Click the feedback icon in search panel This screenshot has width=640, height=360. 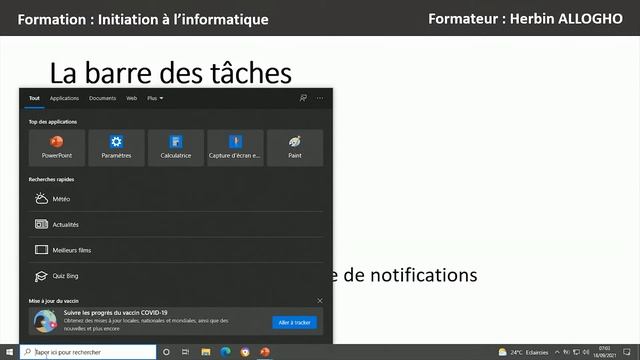point(303,98)
